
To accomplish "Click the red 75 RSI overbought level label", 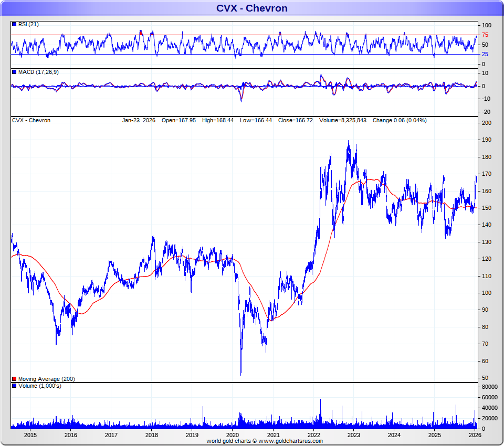I will pyautogui.click(x=485, y=35).
